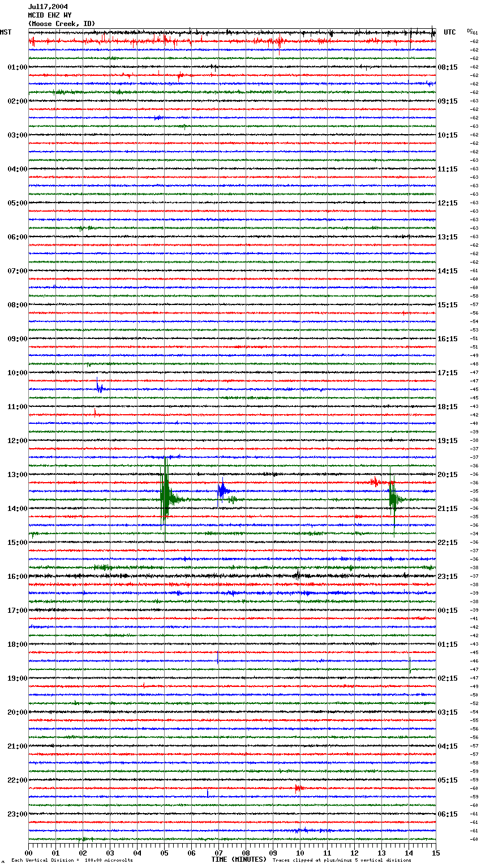The image size is (481, 868).
Task: Click the vertical division scale note in the footer
Action: (x=72, y=860)
